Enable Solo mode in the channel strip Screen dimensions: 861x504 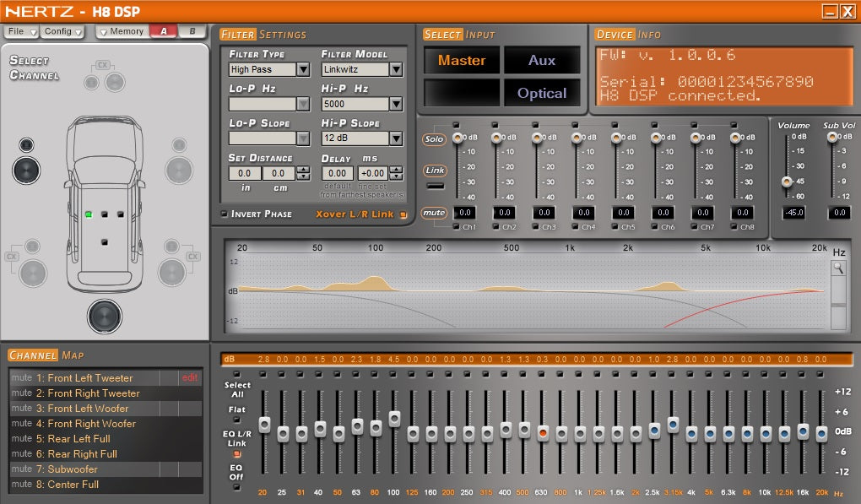click(435, 139)
